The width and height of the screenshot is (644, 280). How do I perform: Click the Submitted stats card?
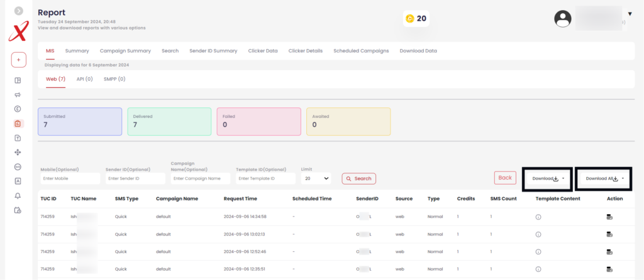pos(80,121)
